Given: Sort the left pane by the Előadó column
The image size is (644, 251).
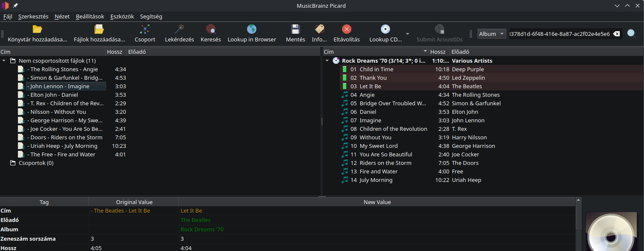Looking at the screenshot, I should click(x=223, y=51).
